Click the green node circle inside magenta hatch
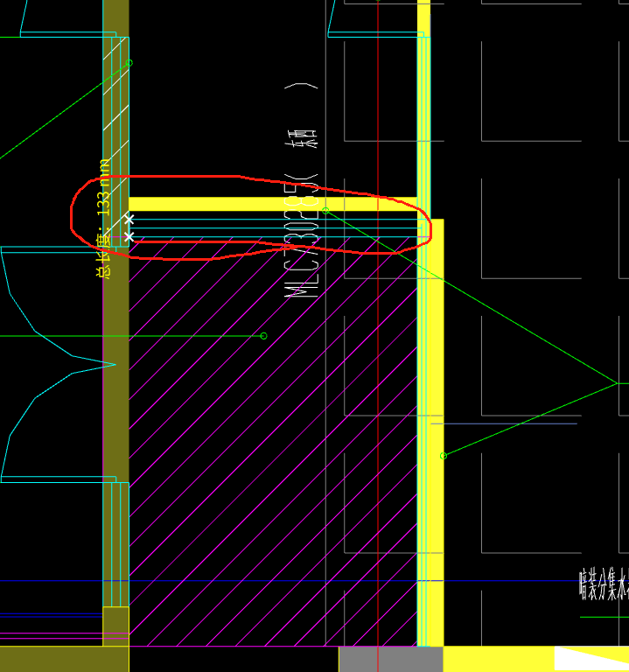The height and width of the screenshot is (672, 629). pyautogui.click(x=263, y=336)
